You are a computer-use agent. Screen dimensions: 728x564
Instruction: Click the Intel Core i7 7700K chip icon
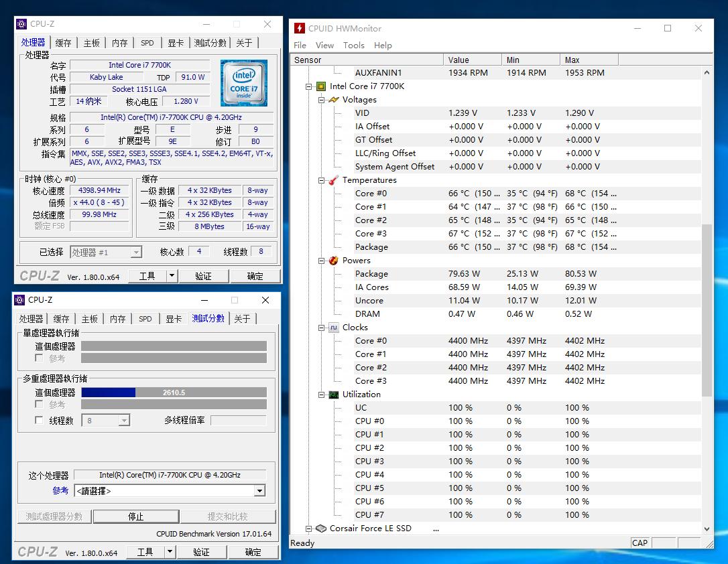click(321, 86)
